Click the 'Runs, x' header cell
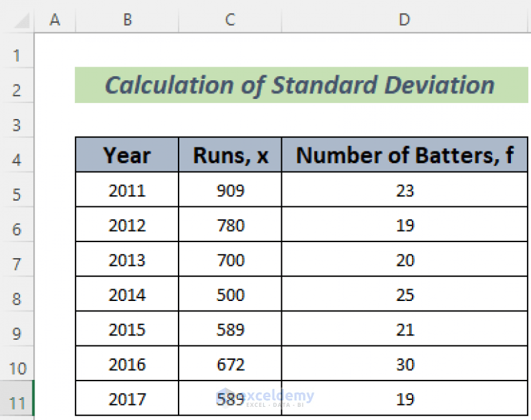 coord(231,155)
